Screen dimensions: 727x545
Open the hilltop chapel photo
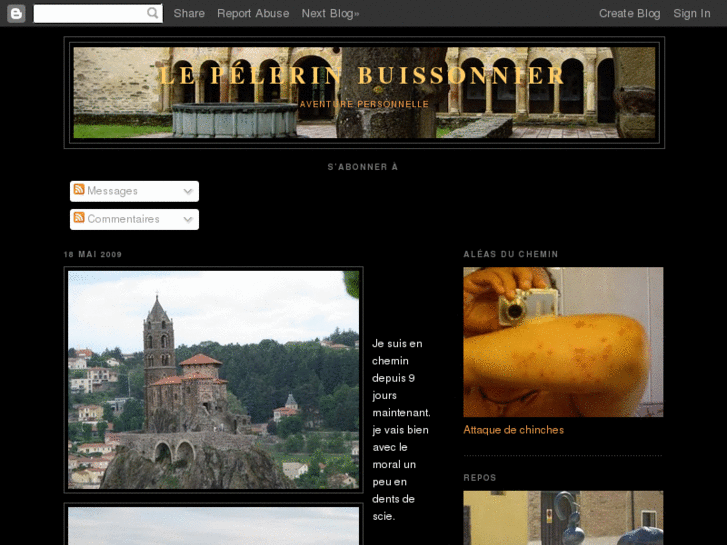(213, 379)
